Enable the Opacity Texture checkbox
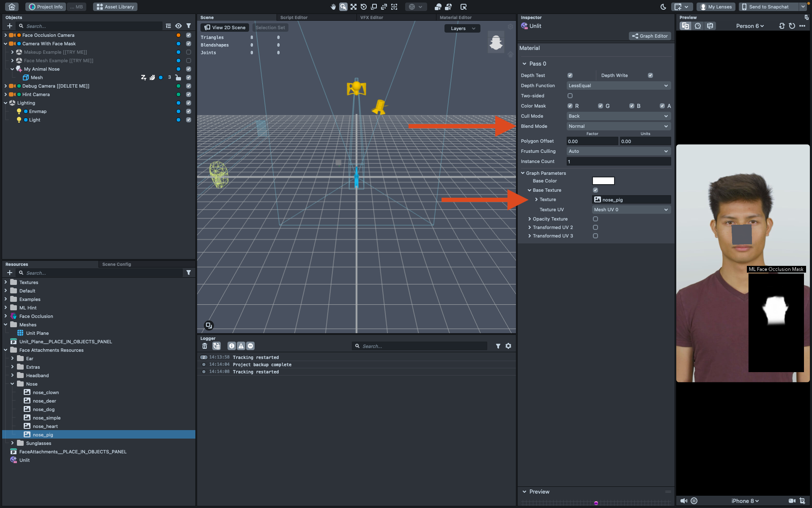Image resolution: width=812 pixels, height=508 pixels. (595, 219)
